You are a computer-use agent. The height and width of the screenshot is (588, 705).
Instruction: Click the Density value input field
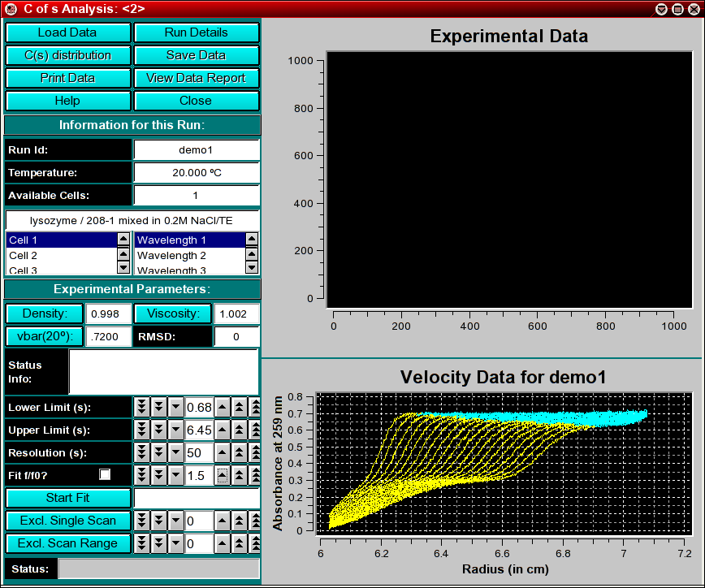click(x=109, y=314)
